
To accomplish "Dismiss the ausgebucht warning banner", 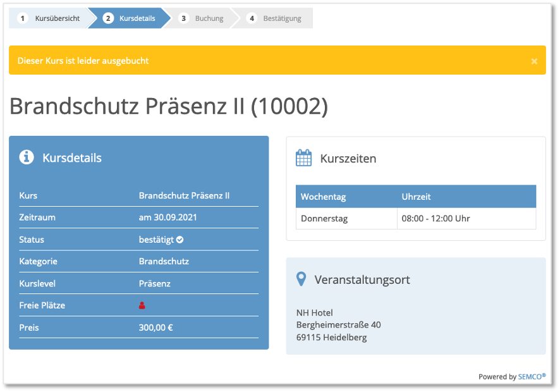I will pyautogui.click(x=534, y=60).
